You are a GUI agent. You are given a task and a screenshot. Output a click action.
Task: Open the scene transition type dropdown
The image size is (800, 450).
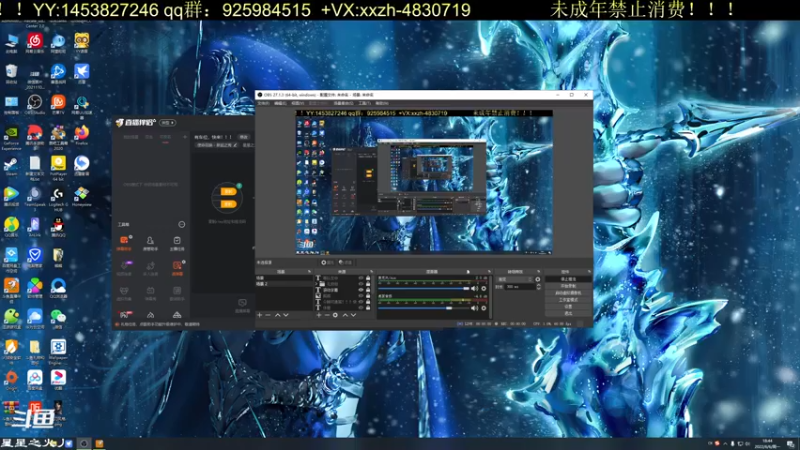515,279
